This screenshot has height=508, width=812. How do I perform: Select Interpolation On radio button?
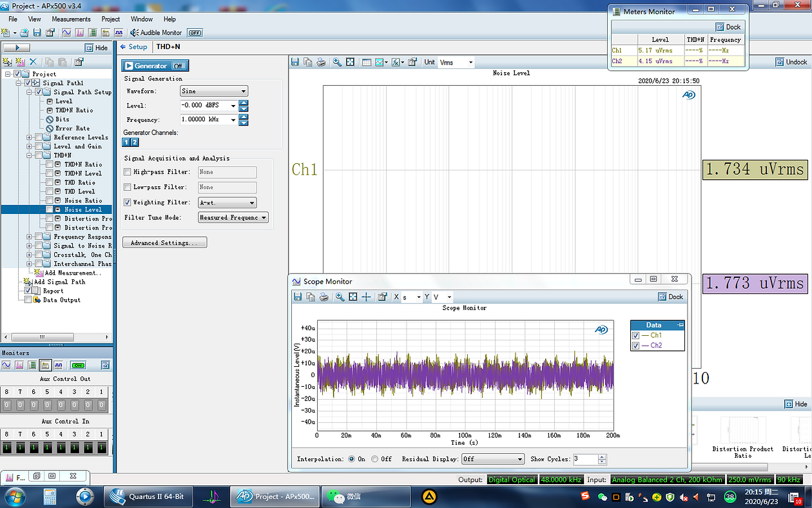(351, 459)
